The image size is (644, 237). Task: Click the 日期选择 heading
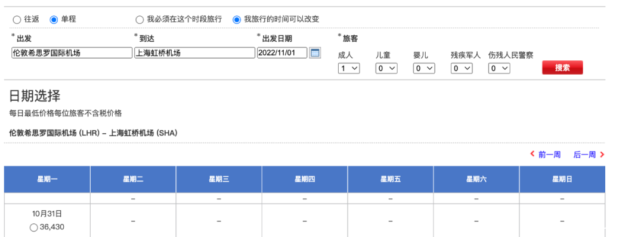click(35, 96)
